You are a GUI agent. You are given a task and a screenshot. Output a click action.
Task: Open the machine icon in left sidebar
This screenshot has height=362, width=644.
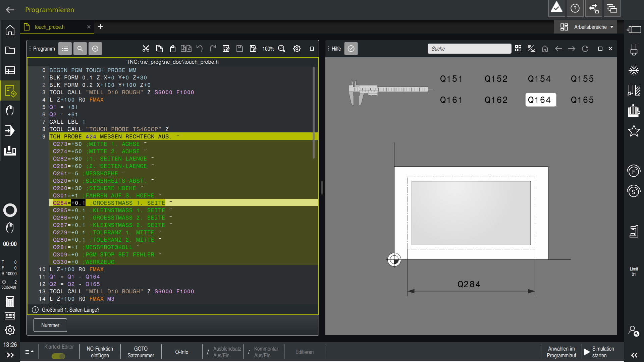(10, 151)
